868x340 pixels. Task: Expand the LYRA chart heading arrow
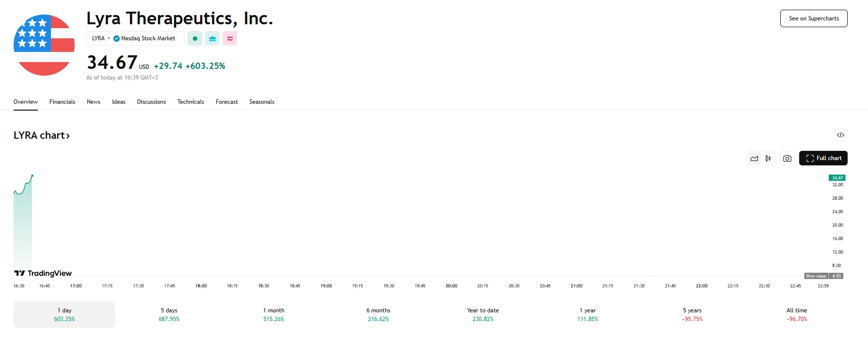68,136
